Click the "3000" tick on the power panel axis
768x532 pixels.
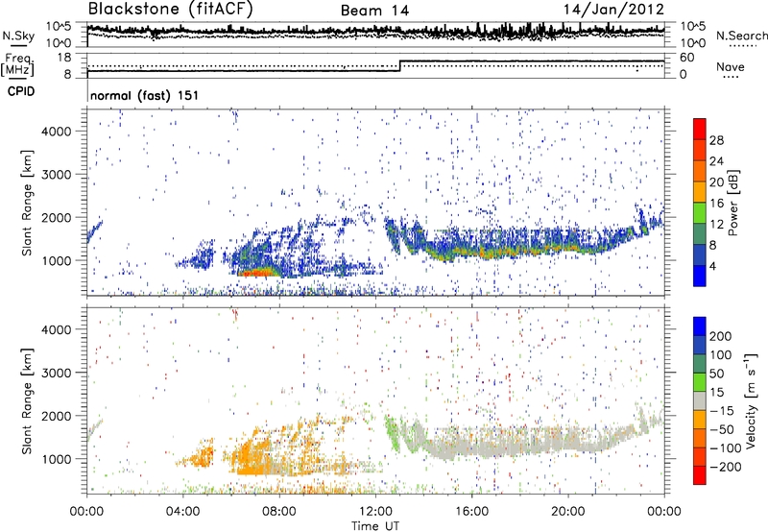click(56, 175)
